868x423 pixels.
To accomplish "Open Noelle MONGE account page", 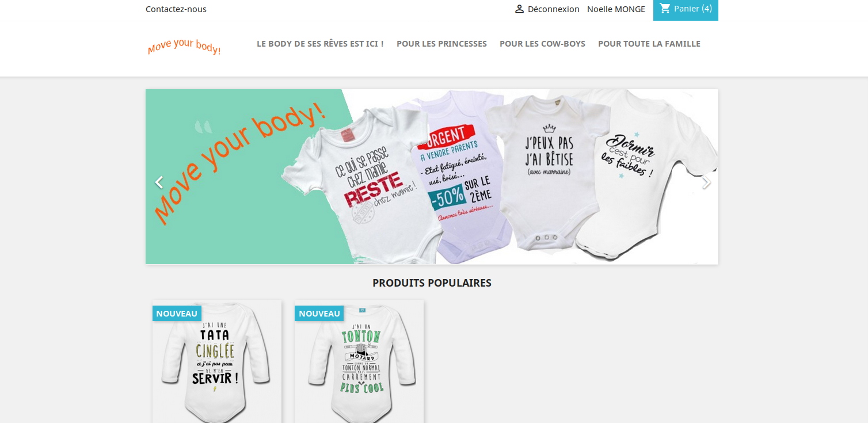I will [x=616, y=9].
